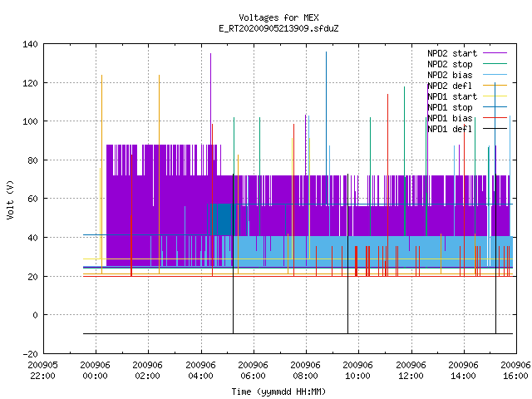
Task: Click the 'Time (yymmdd HH:MM)' x-axis label
Action: [278, 392]
